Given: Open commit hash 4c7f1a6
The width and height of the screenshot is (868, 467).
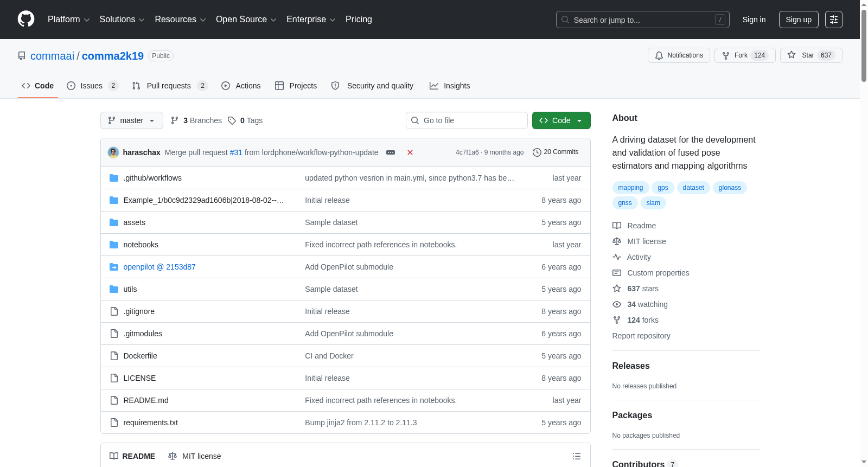Looking at the screenshot, I should (467, 152).
